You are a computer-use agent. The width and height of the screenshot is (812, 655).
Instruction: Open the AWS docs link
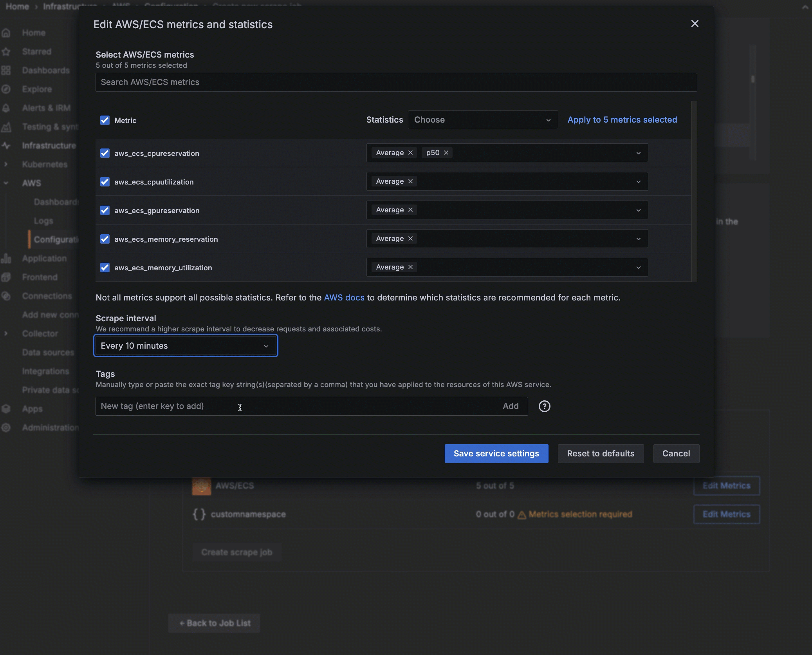pyautogui.click(x=344, y=298)
